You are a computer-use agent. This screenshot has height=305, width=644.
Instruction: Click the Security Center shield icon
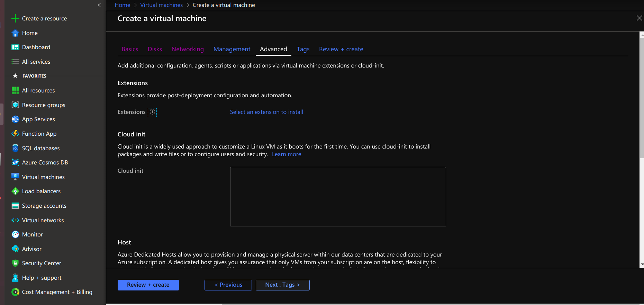pos(15,263)
